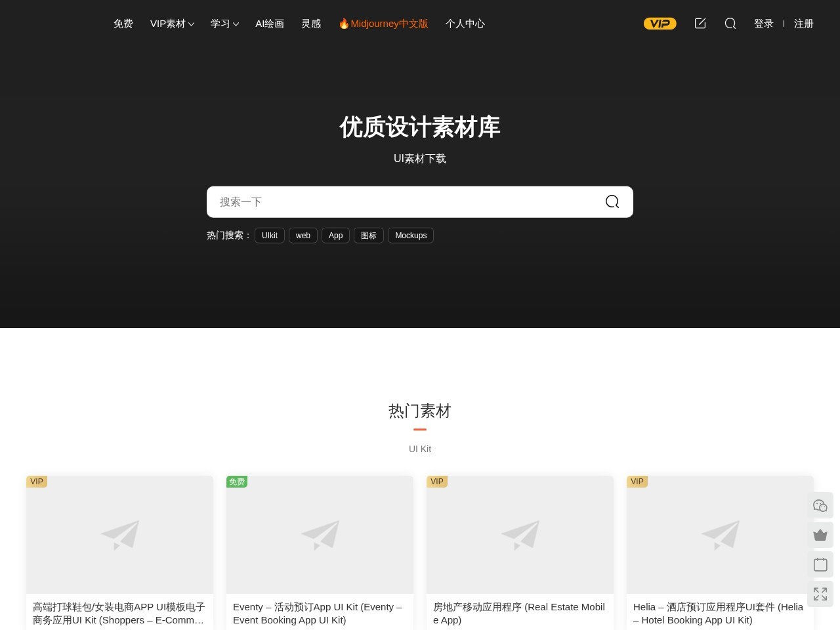
Task: Expand the 学习 dropdown menu
Action: click(x=224, y=24)
